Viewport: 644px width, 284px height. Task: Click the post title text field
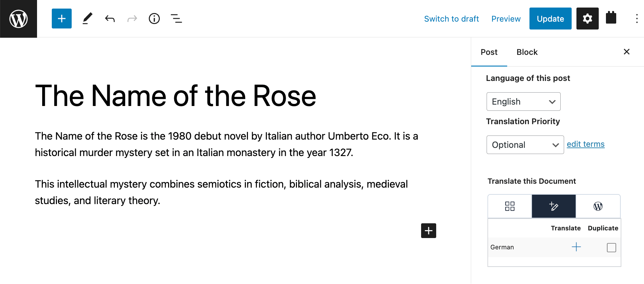coord(176,96)
